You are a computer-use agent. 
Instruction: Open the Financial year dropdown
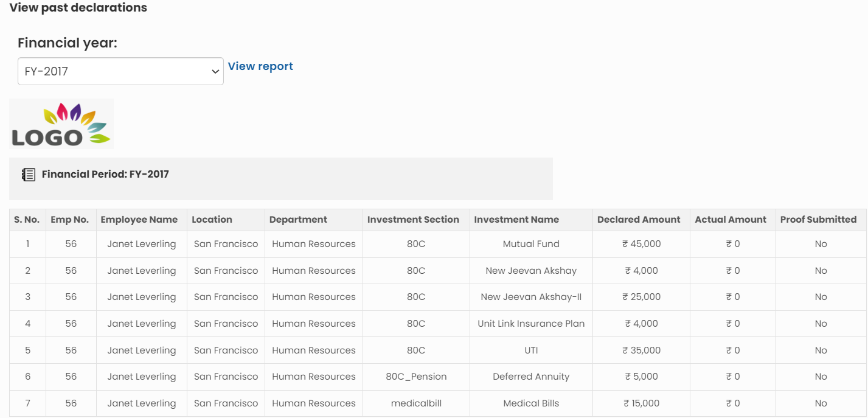coord(120,71)
